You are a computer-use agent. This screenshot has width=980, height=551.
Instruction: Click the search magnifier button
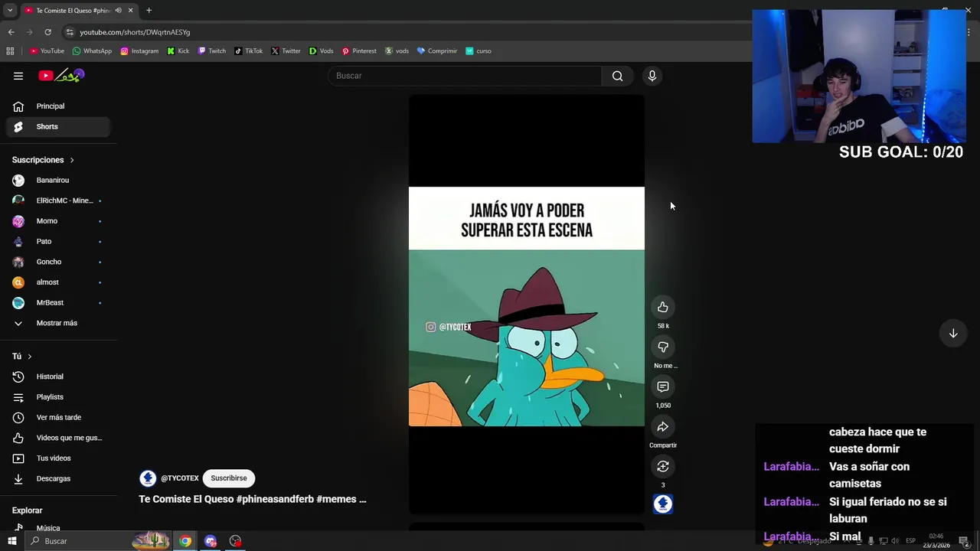617,76
